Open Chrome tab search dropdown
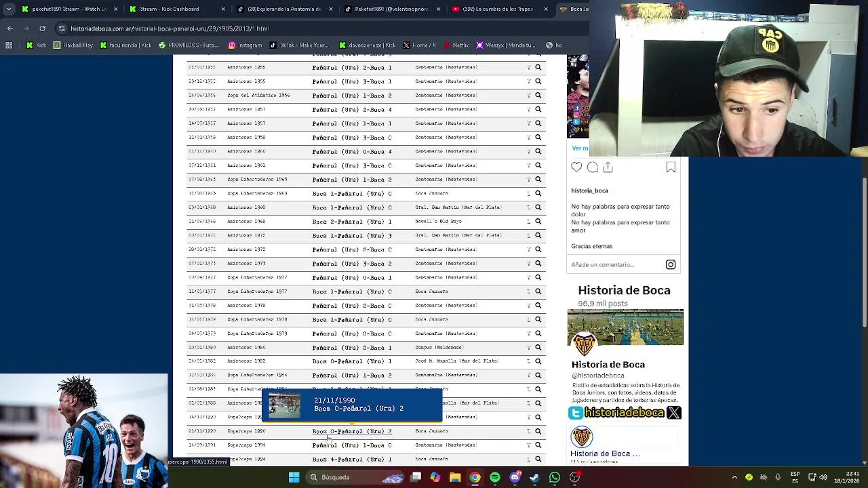Screen dimensions: 868x488 8,9
